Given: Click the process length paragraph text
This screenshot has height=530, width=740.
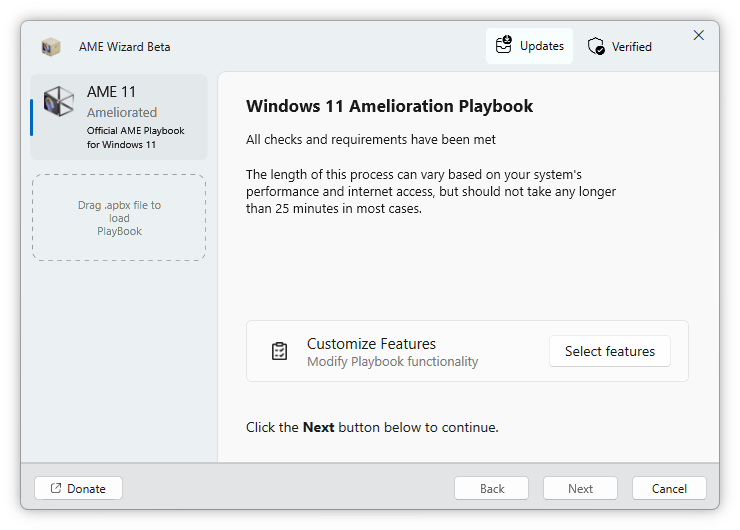Looking at the screenshot, I should tap(431, 191).
